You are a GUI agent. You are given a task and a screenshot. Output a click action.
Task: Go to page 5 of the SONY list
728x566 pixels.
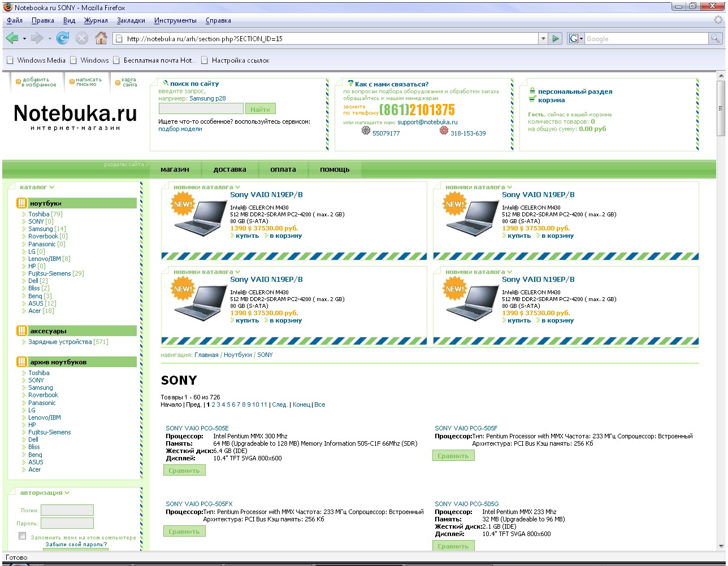(x=228, y=404)
